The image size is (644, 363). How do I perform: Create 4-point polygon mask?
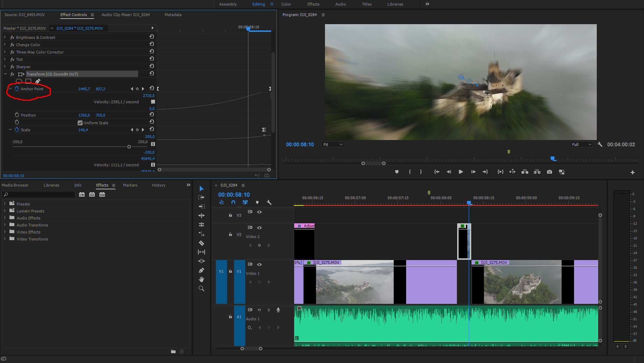tap(28, 81)
